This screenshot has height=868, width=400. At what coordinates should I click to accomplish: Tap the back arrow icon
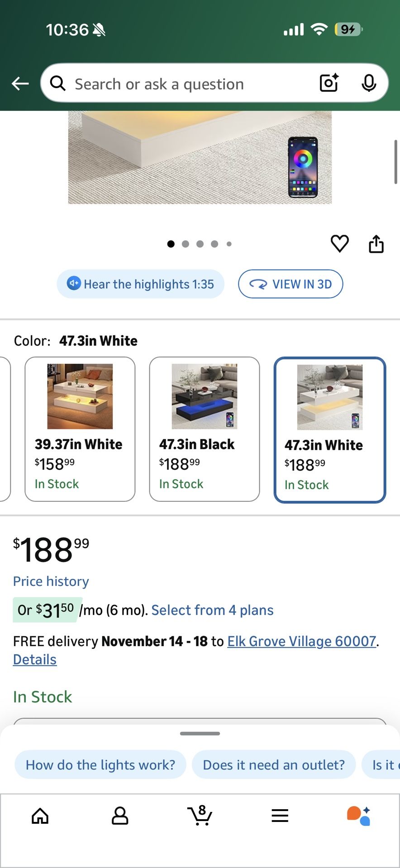tap(20, 84)
